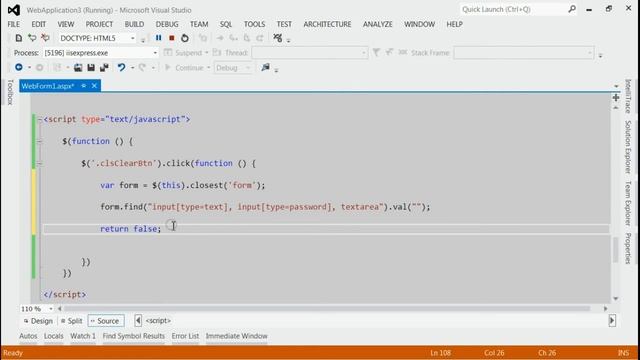This screenshot has width=640, height=360.
Task: Click the third red-marked icon in top toolbar
Action: (x=45, y=38)
